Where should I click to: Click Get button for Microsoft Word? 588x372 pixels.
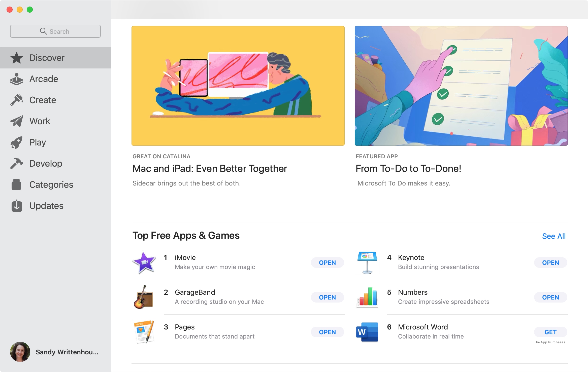point(551,332)
